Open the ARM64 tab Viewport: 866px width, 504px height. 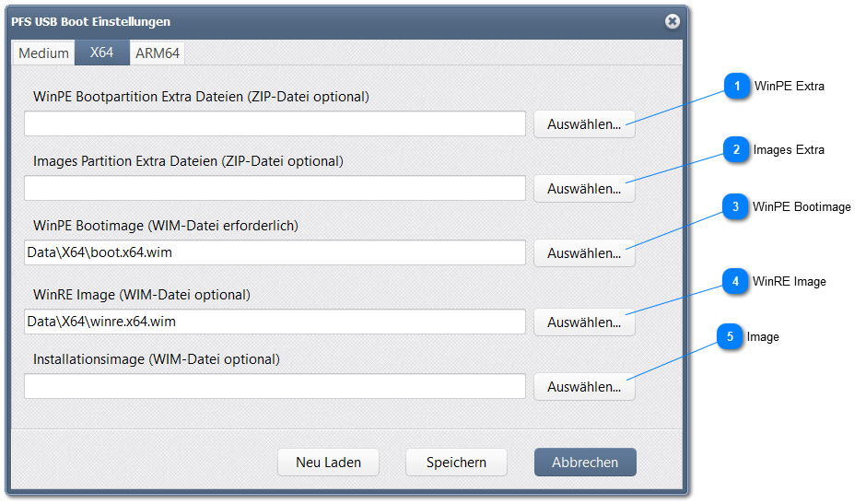[158, 53]
